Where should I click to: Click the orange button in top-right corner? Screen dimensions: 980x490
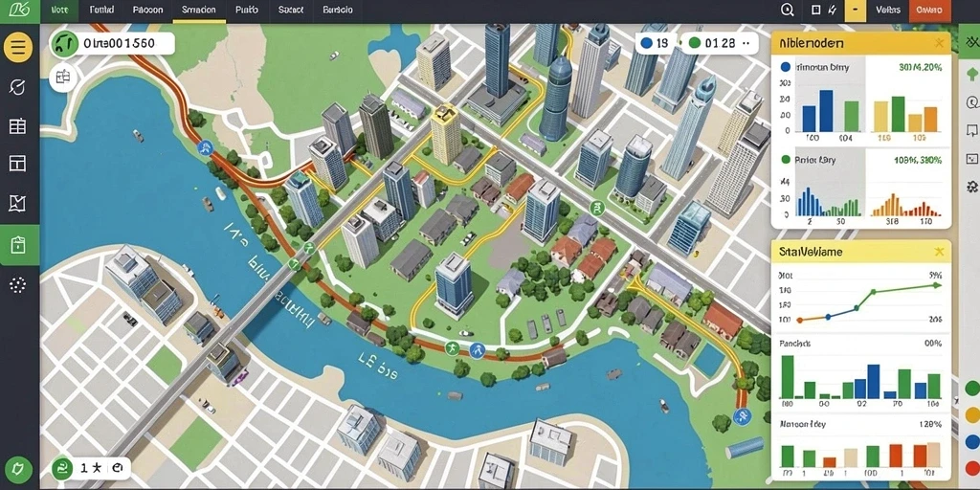pos(929,10)
